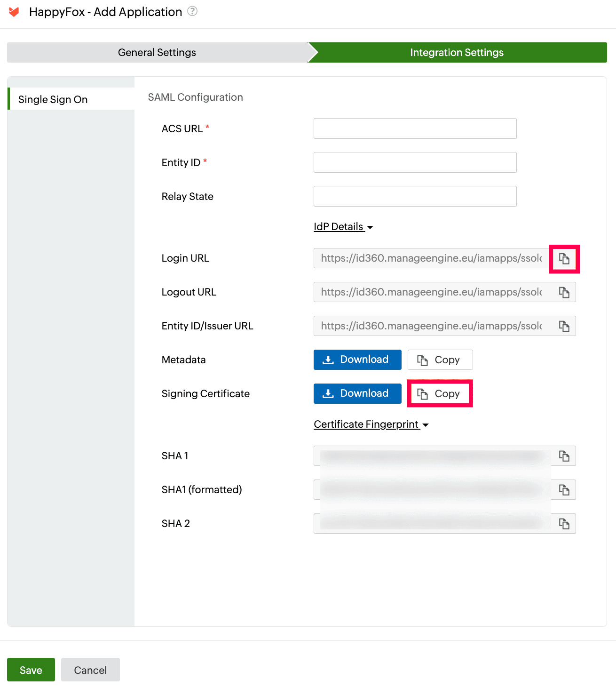
Task: Collapse the IdP Details section
Action: pos(343,227)
